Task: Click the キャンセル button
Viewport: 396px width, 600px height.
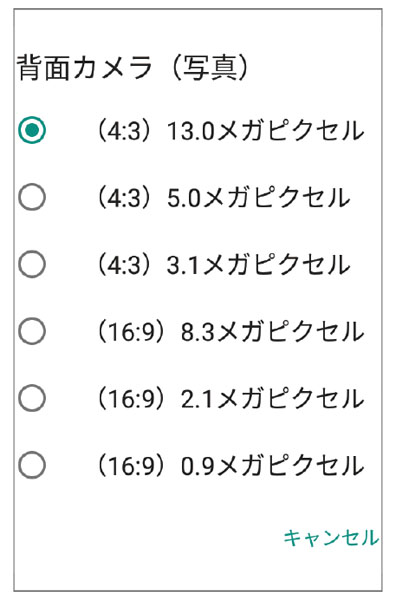Action: point(331,537)
